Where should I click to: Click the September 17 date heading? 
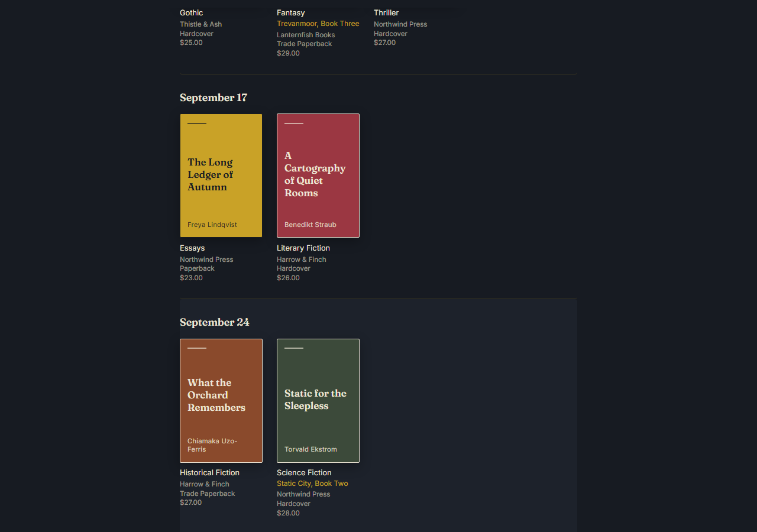tap(213, 98)
